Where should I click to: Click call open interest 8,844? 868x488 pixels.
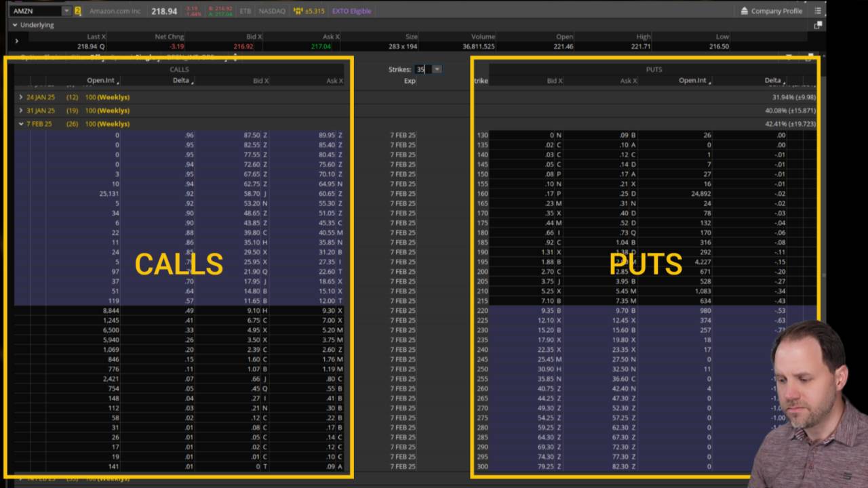coord(111,311)
